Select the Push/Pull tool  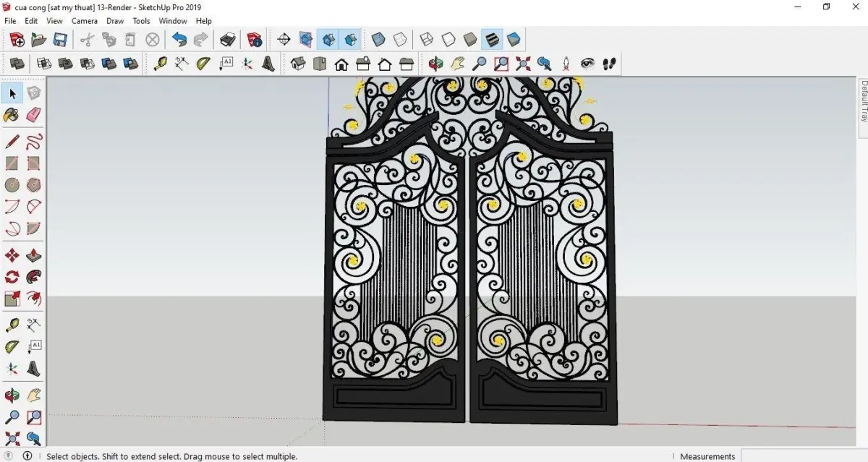34,255
